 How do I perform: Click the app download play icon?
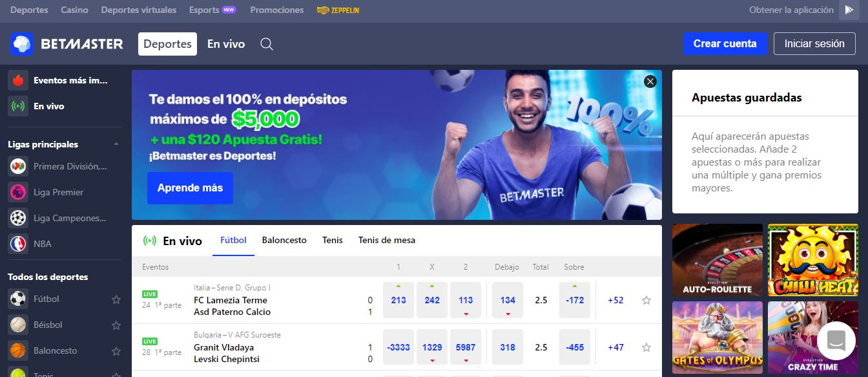849,10
